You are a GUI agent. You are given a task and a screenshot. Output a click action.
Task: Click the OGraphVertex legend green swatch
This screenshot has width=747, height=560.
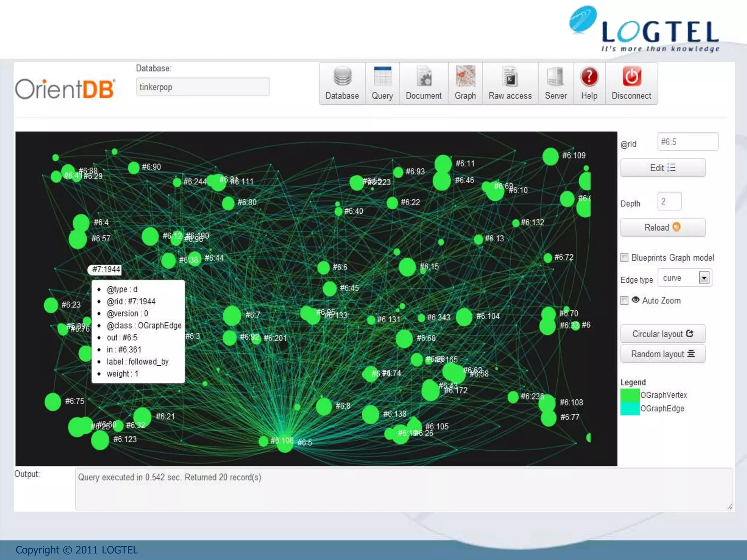pos(630,395)
